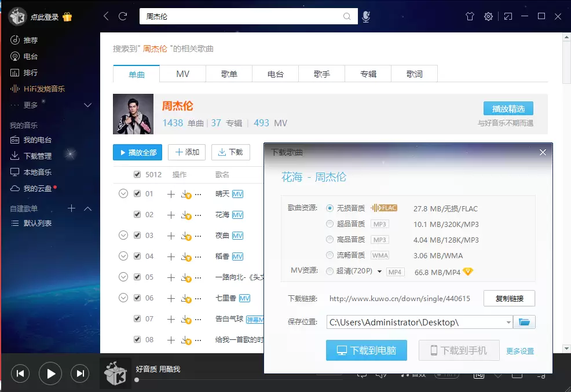The height and width of the screenshot is (392, 571).
Task: Uncheck song 01 checkbox
Action: pos(137,193)
